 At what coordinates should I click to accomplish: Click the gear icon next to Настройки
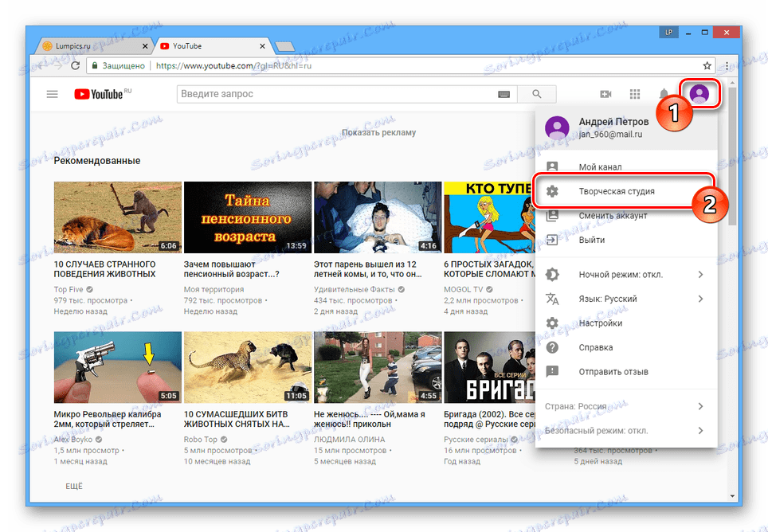tap(553, 323)
